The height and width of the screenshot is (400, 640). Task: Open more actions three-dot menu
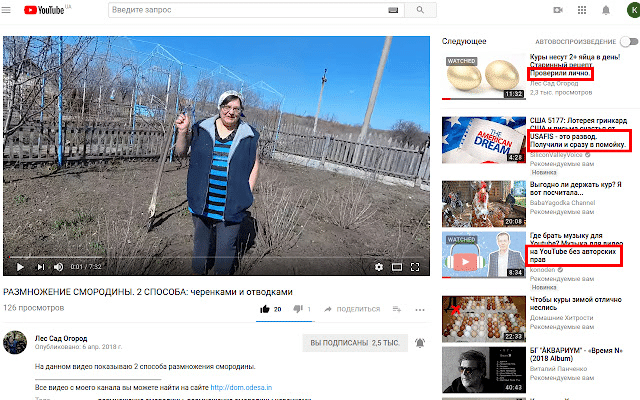(x=420, y=310)
